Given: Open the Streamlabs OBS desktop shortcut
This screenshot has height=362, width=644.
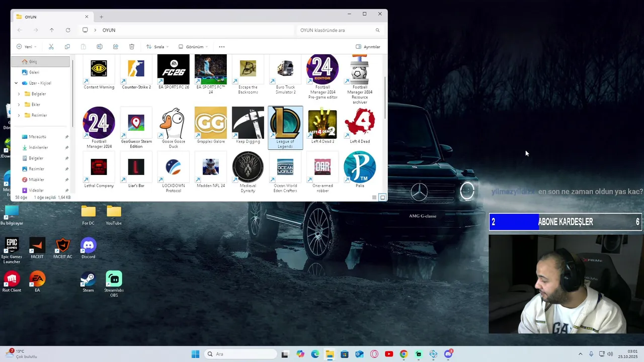Looking at the screenshot, I should point(114,284).
